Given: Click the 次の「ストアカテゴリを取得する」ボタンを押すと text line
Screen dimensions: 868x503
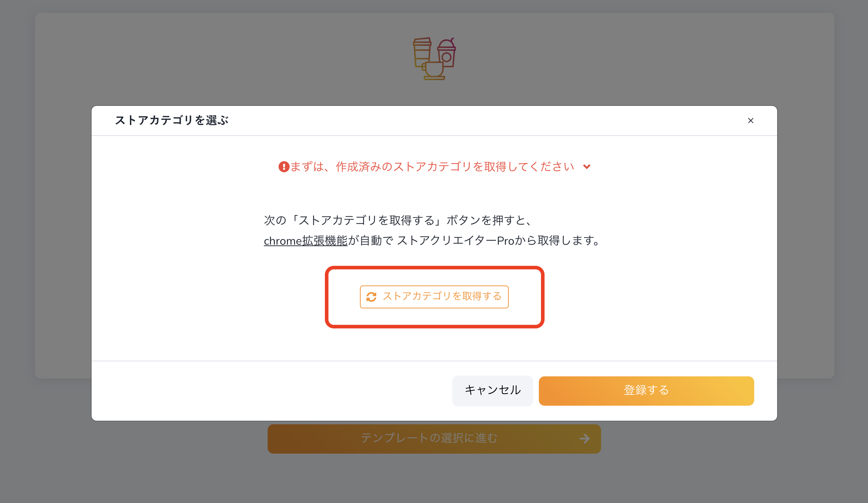Looking at the screenshot, I should coord(398,220).
